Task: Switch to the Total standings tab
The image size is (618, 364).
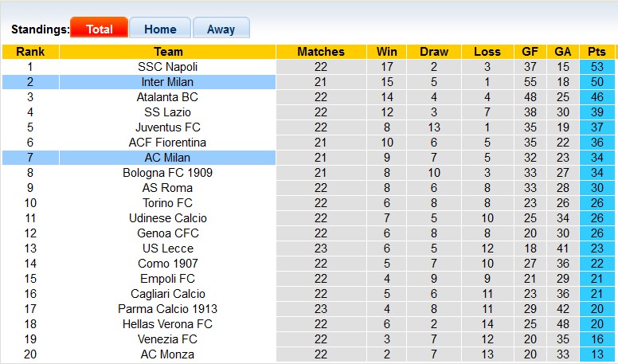Action: 99,29
